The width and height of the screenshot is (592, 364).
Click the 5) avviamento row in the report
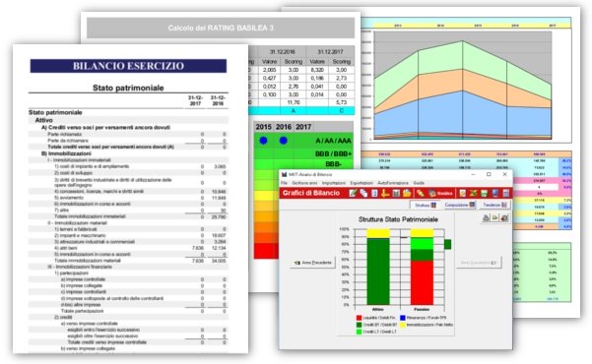pyautogui.click(x=128, y=198)
